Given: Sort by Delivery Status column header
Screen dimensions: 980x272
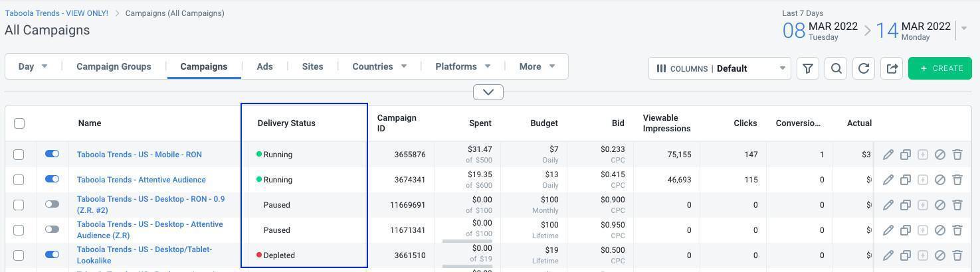Looking at the screenshot, I should point(286,123).
